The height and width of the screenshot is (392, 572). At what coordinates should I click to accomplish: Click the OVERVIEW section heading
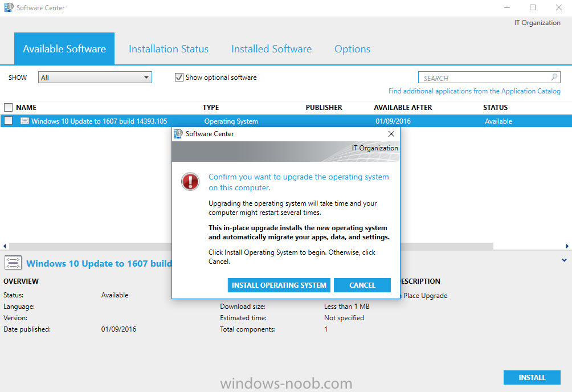[21, 281]
